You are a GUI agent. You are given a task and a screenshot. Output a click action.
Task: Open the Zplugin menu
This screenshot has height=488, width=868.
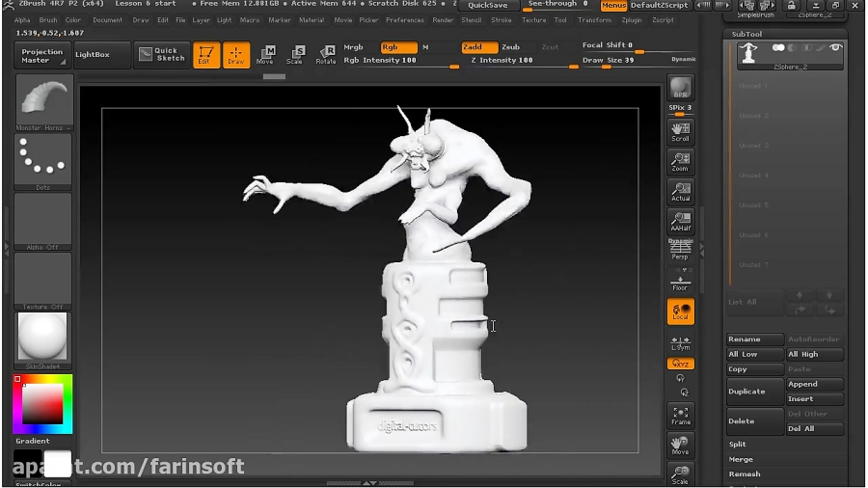(x=631, y=20)
